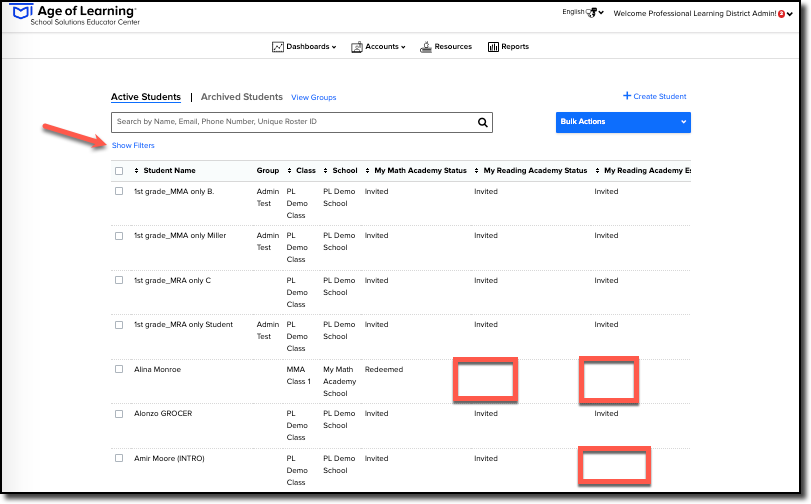Click student name Amir Moore (INTRO)

[x=169, y=458]
